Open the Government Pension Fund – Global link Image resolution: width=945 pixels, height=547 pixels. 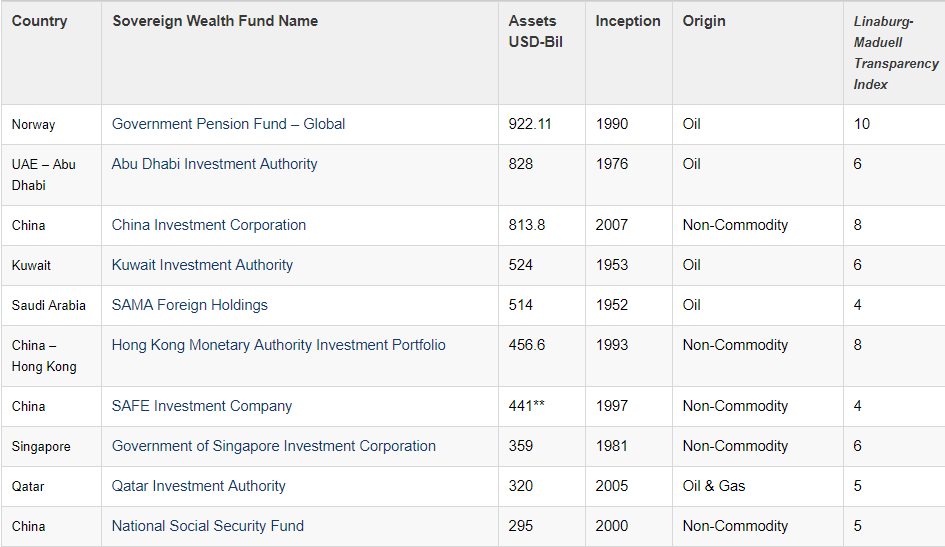pyautogui.click(x=228, y=124)
